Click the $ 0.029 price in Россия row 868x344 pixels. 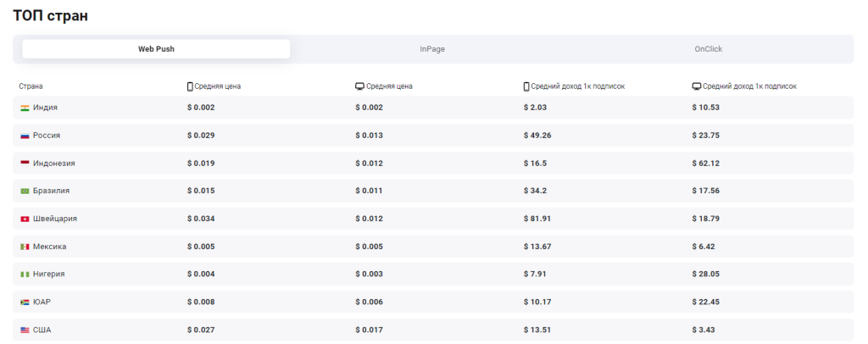coord(201,136)
